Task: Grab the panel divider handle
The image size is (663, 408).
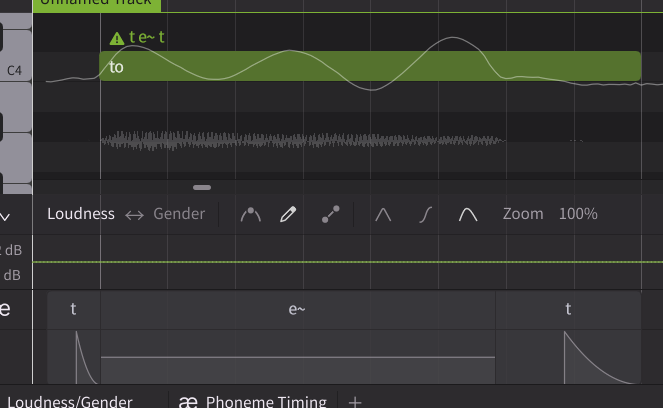Action: tap(202, 187)
